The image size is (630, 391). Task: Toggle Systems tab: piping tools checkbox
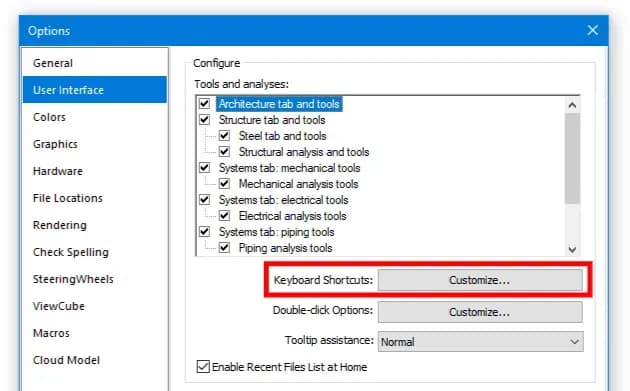click(205, 232)
